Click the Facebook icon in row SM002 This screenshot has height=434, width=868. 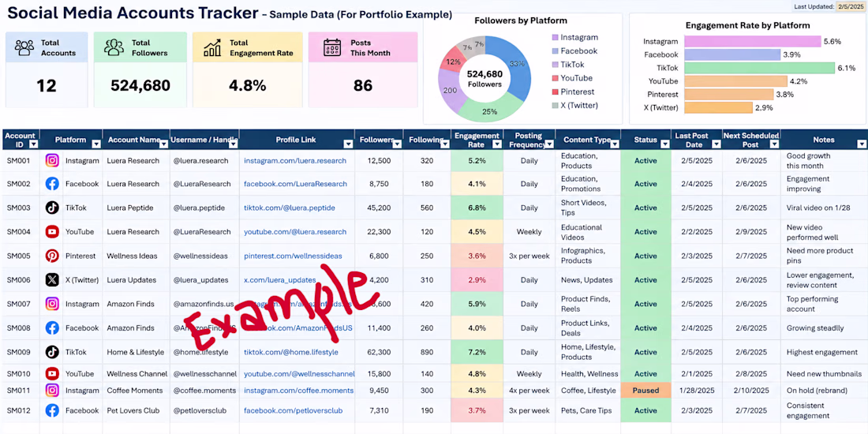[x=52, y=184]
